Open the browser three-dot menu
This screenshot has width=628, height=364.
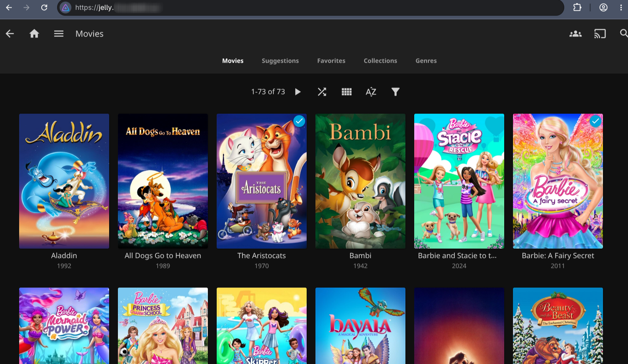tap(621, 7)
